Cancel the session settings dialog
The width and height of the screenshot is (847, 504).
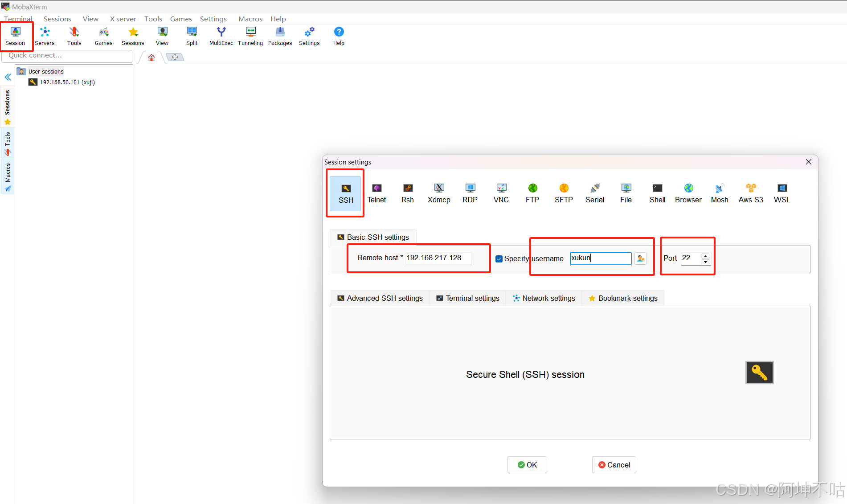[x=614, y=465]
